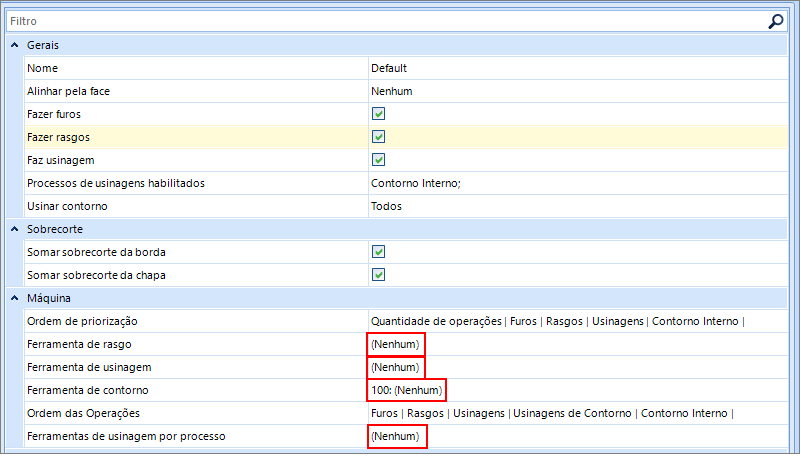Select Ferramenta de usinagem (Nenhum) value
This screenshot has width=801, height=459.
pos(395,367)
